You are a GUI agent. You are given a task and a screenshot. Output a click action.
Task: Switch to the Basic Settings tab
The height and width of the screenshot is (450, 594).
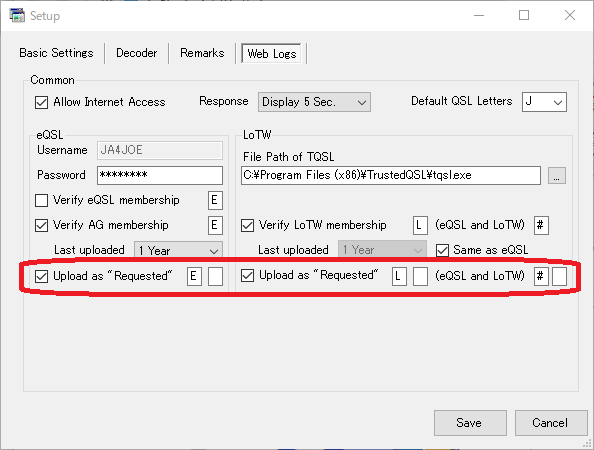tap(56, 53)
